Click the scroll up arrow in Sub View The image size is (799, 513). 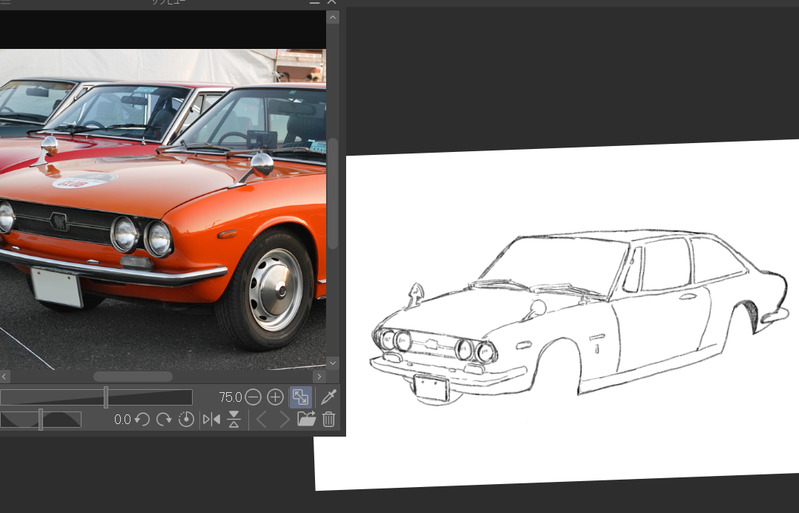coord(332,18)
